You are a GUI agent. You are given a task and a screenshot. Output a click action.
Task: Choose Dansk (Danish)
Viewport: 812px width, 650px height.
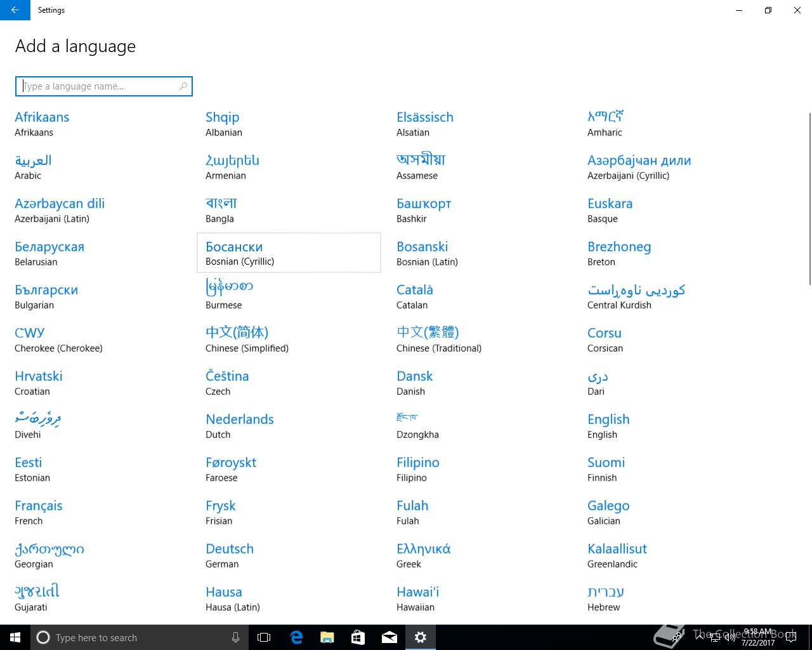coord(480,382)
